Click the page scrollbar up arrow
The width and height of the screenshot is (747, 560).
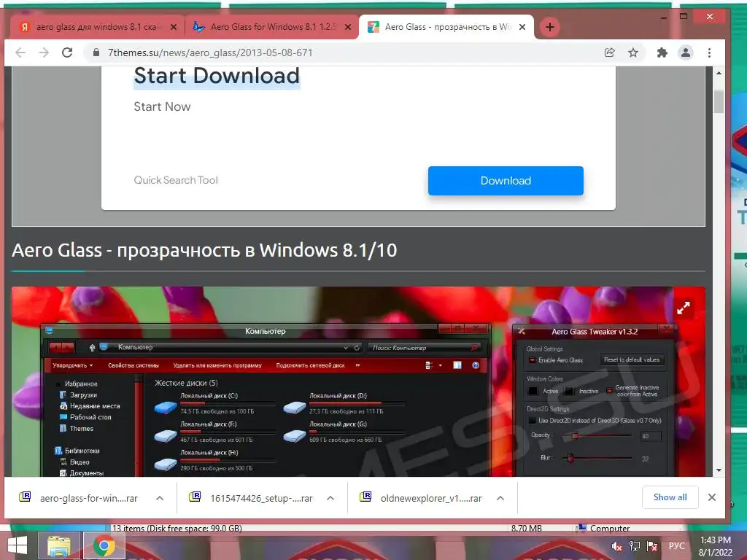(719, 73)
